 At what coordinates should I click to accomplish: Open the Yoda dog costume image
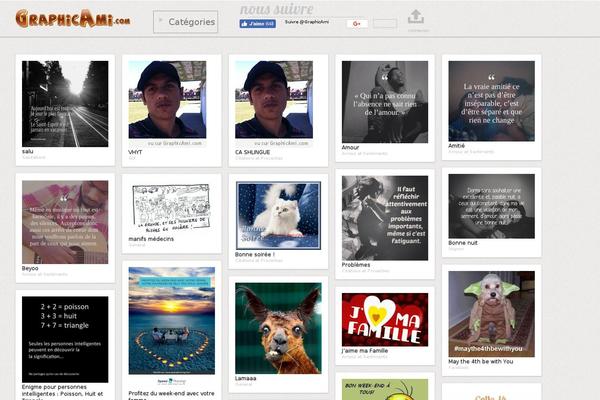tap(492, 314)
